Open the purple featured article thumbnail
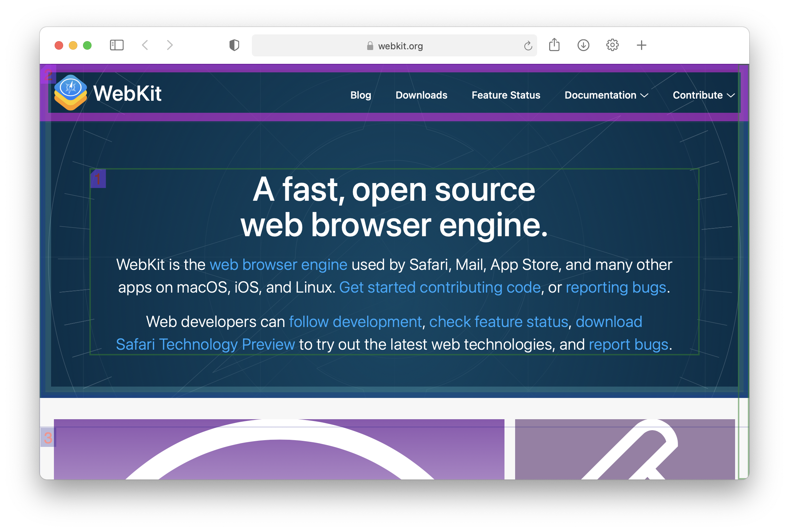The height and width of the screenshot is (532, 789). click(x=279, y=450)
